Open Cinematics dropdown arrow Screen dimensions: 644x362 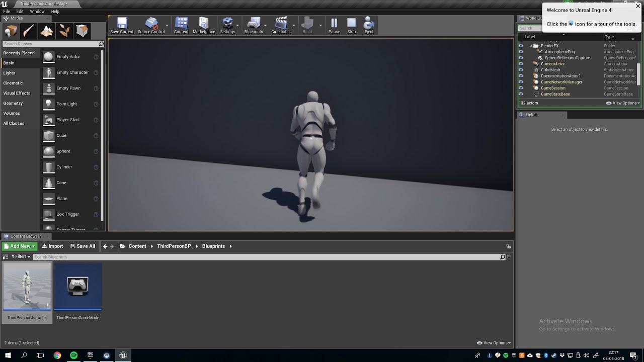pos(294,26)
